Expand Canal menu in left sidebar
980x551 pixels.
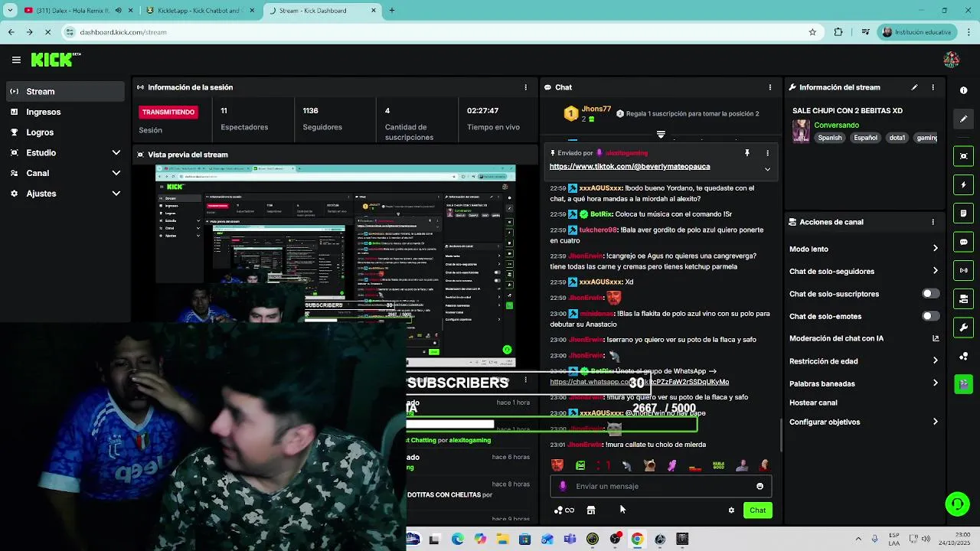pyautogui.click(x=64, y=173)
